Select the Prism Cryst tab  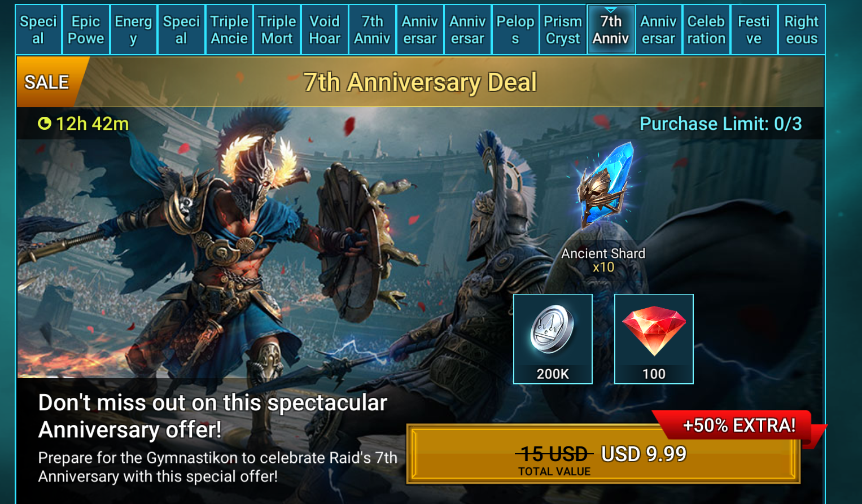(563, 30)
